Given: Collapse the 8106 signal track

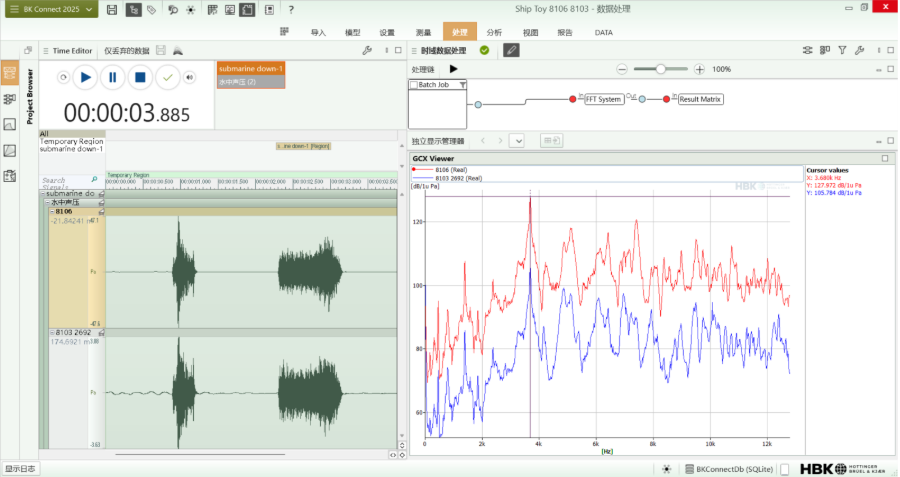Looking at the screenshot, I should [51, 211].
